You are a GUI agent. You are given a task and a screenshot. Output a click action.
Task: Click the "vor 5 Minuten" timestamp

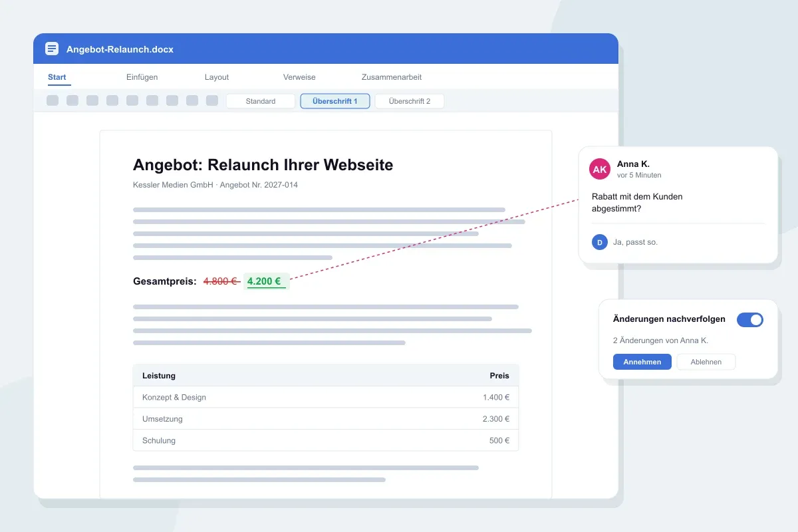click(639, 176)
